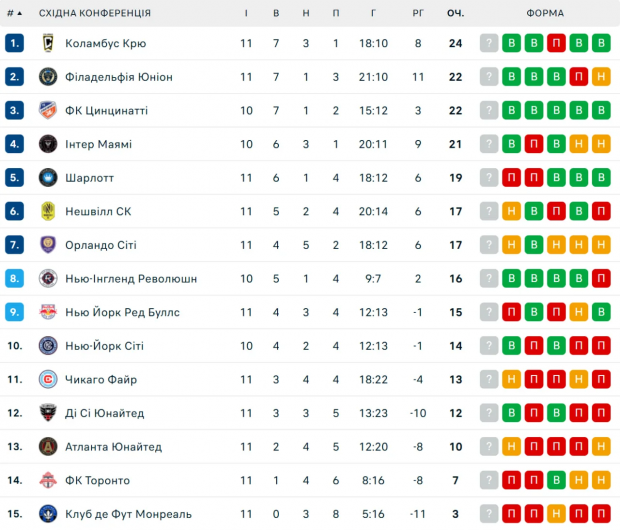
Task: Click the Chicago Fire crest icon
Action: pyautogui.click(x=48, y=379)
